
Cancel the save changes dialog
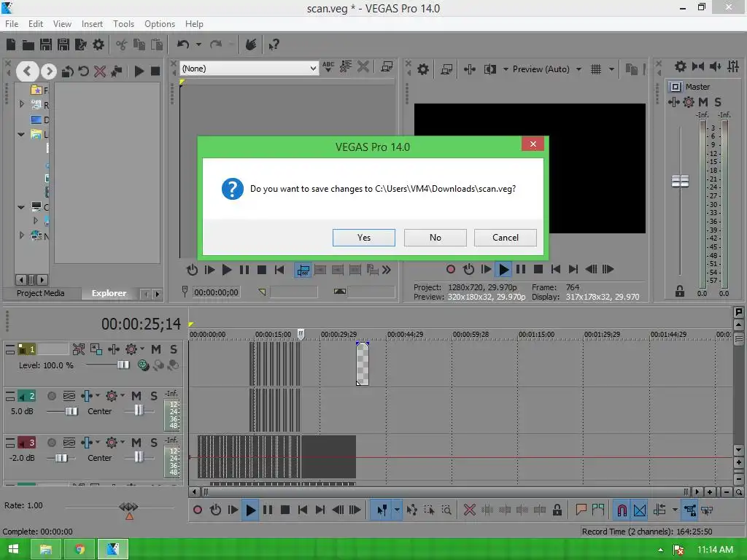505,238
